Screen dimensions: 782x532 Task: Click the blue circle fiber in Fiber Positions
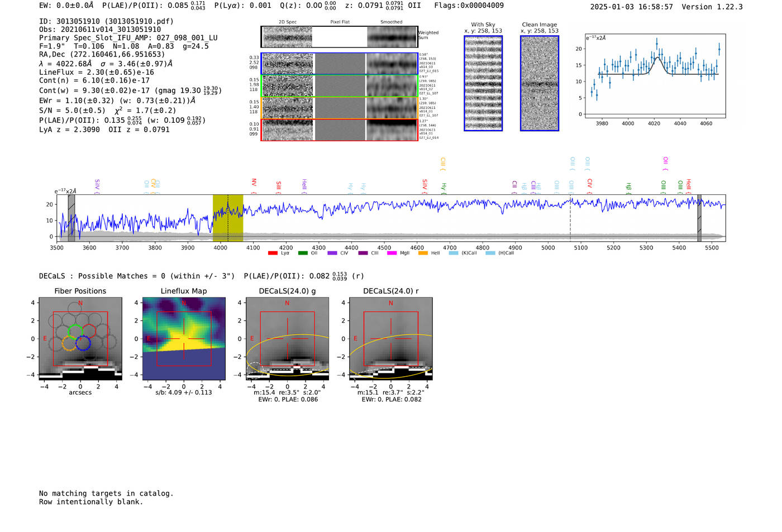click(83, 343)
